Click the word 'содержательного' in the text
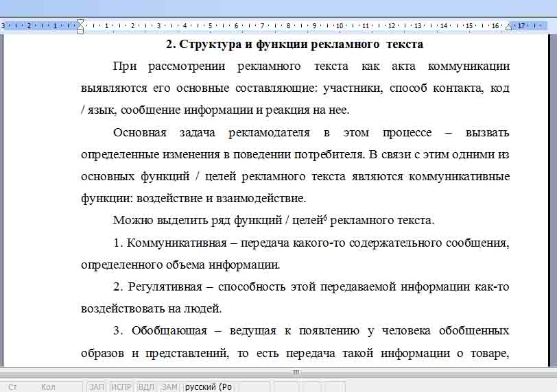Viewport: 557px width, 392px height. click(x=395, y=243)
